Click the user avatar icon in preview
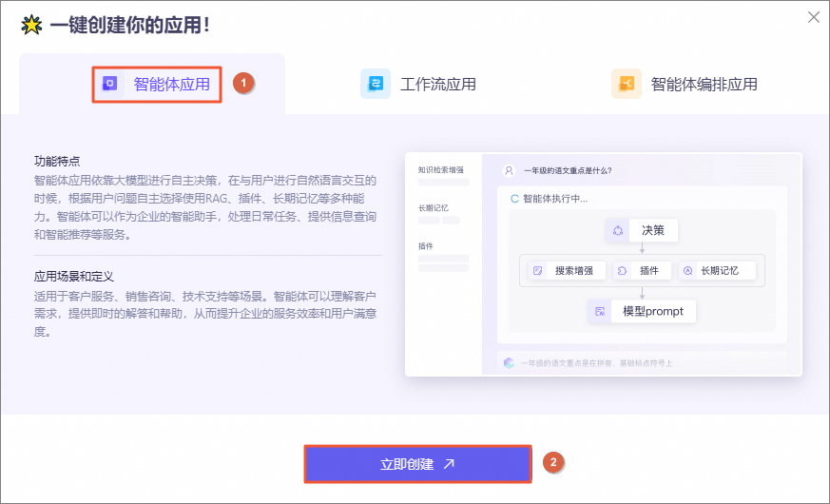Screen dimensions: 830x504 click(509, 170)
